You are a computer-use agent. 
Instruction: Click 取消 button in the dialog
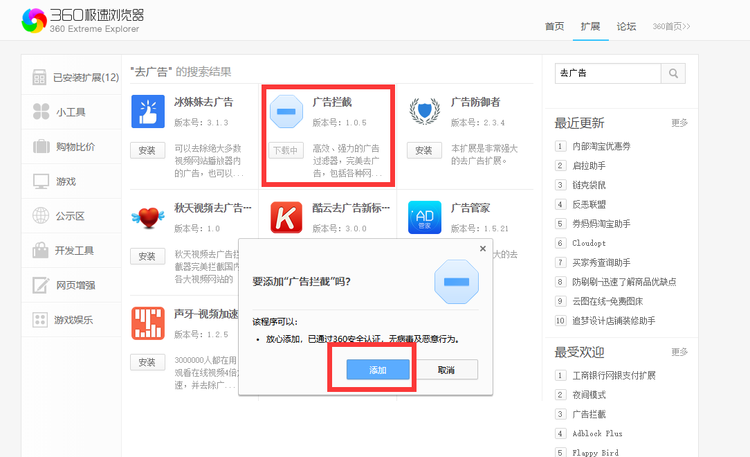[x=445, y=370]
